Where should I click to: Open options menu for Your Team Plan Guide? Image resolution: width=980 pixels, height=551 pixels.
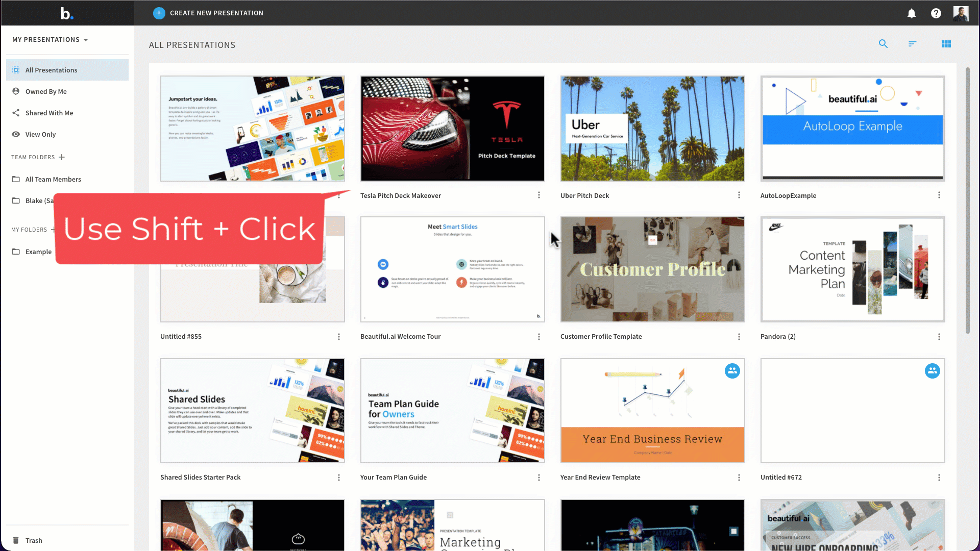coord(539,478)
